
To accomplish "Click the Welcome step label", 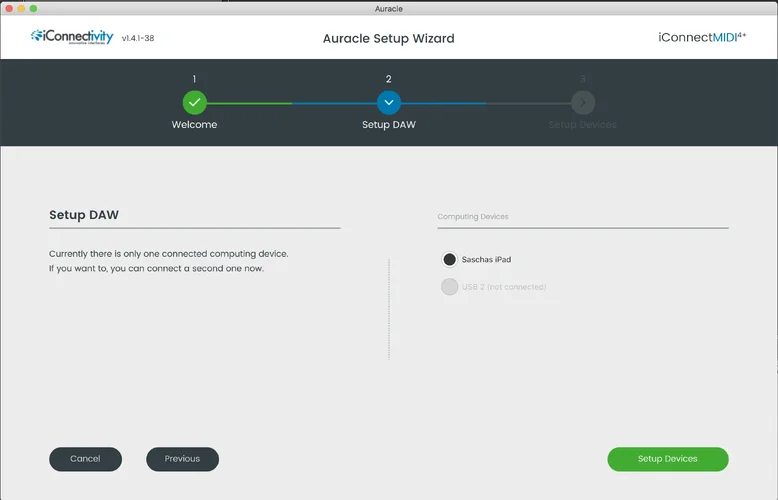I will pos(194,125).
